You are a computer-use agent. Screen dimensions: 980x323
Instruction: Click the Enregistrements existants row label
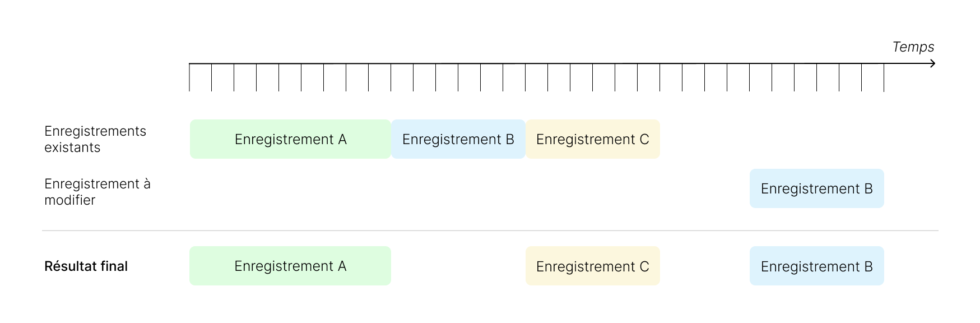(95, 139)
